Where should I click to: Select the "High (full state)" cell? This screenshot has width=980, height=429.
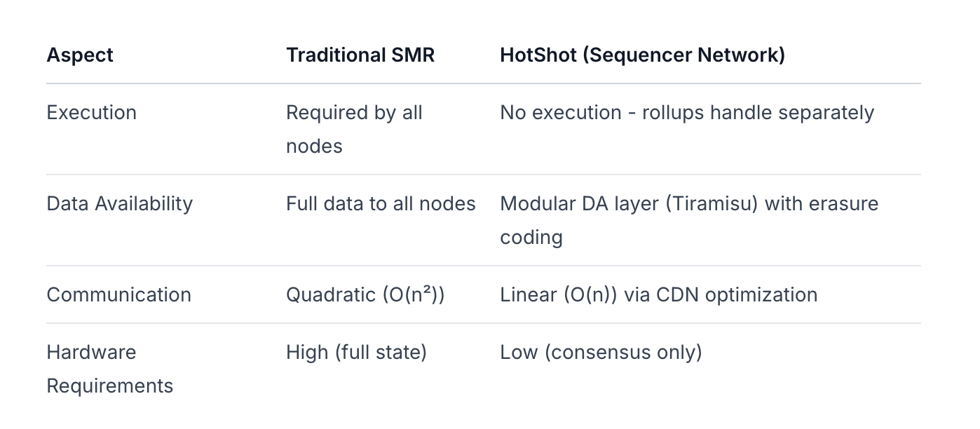pyautogui.click(x=356, y=352)
